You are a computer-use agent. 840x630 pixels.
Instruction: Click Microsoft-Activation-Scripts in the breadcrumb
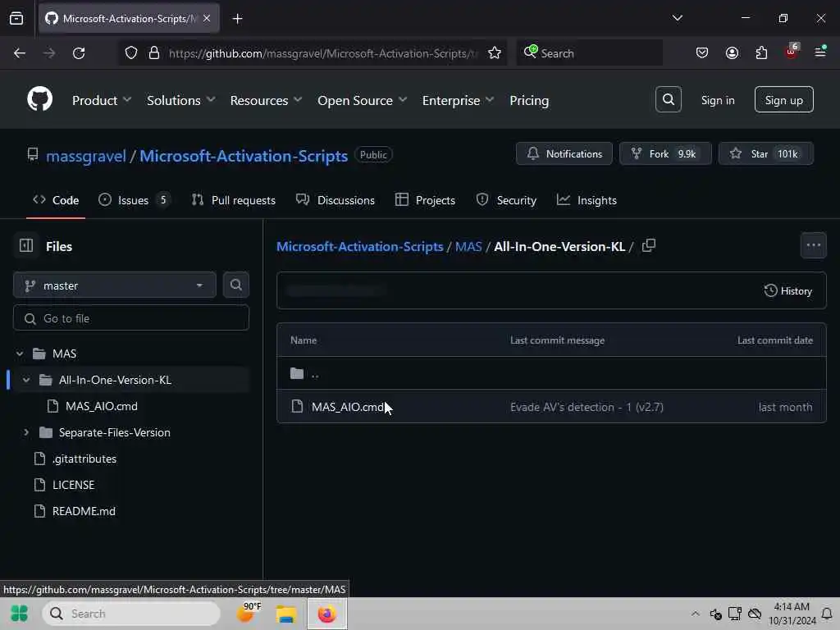(x=360, y=246)
